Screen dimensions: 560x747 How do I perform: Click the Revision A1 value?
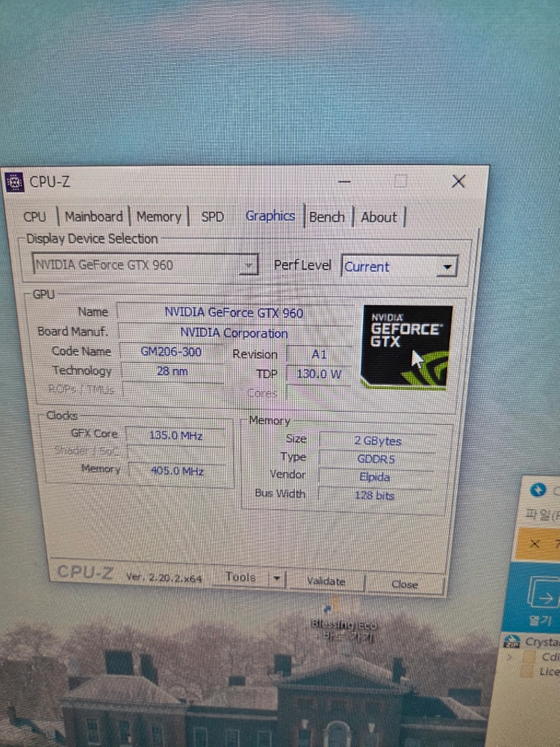(x=319, y=354)
